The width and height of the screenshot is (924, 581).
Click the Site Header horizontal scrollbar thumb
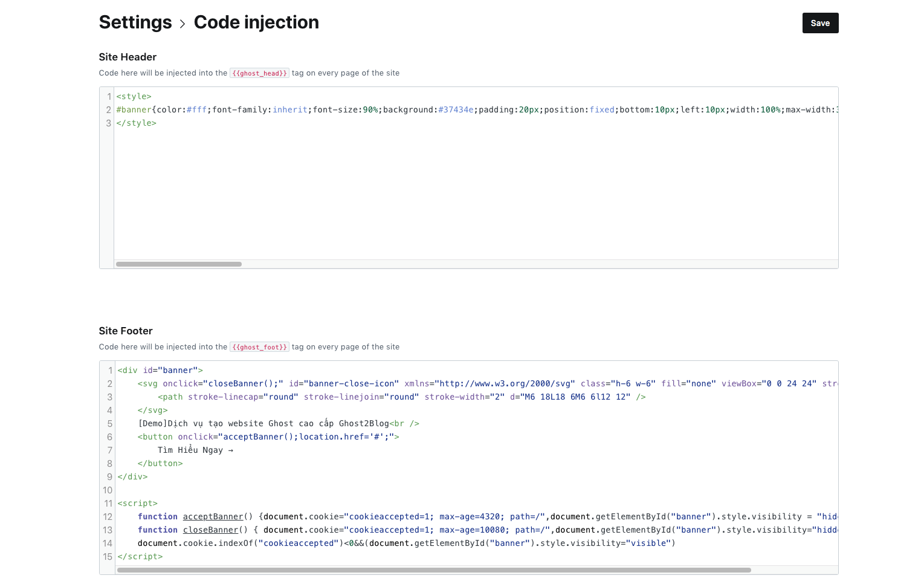click(179, 264)
